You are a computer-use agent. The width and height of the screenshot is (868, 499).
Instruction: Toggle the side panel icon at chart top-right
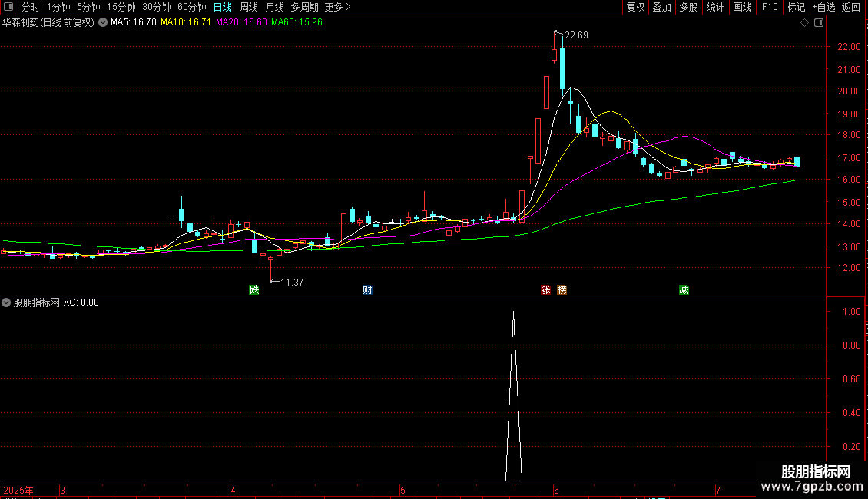pos(819,23)
